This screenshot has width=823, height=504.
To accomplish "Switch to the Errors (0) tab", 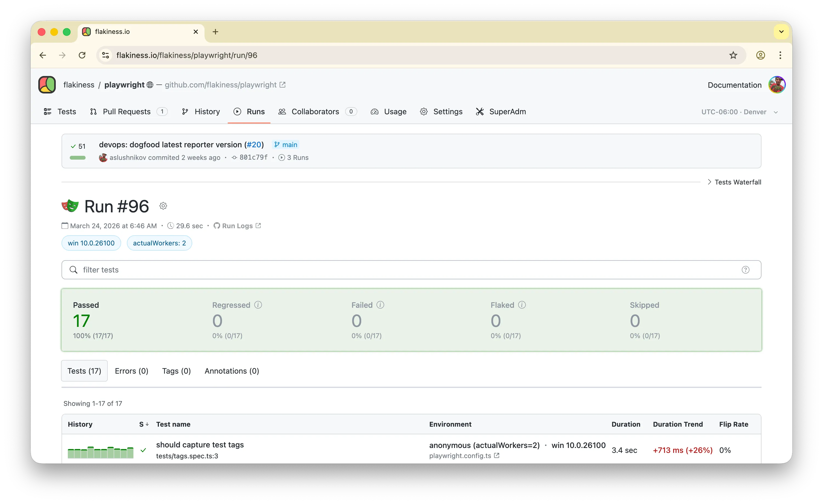I will coord(132,371).
